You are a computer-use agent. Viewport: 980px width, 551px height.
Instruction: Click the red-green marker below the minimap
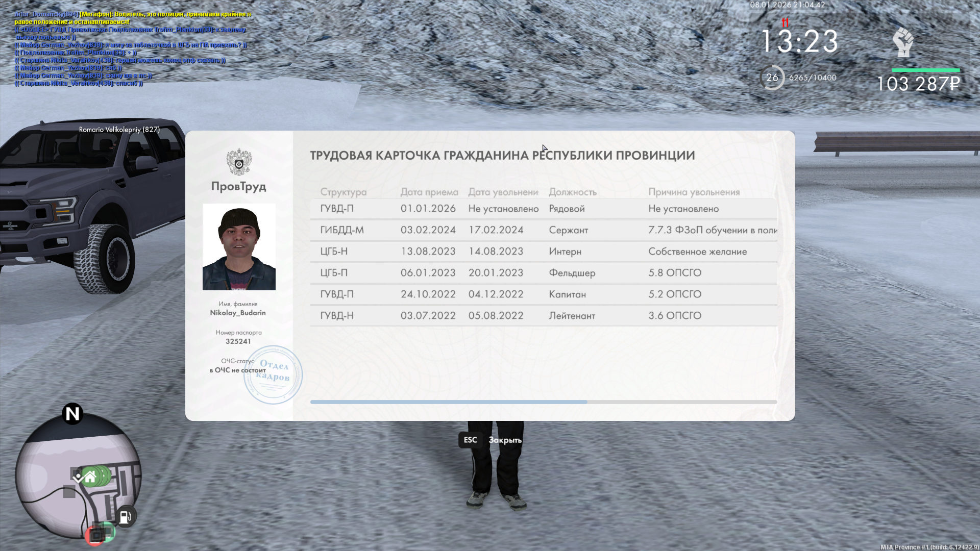coord(101,534)
